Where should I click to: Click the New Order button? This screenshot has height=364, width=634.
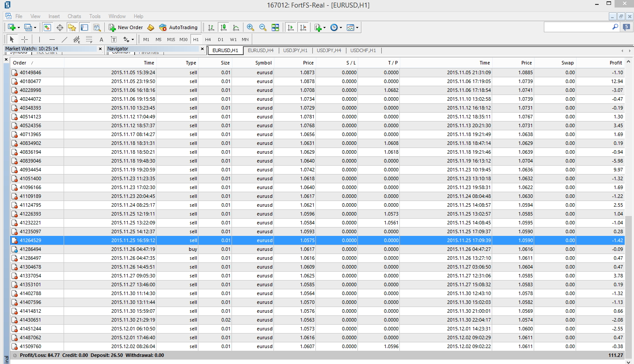point(126,27)
